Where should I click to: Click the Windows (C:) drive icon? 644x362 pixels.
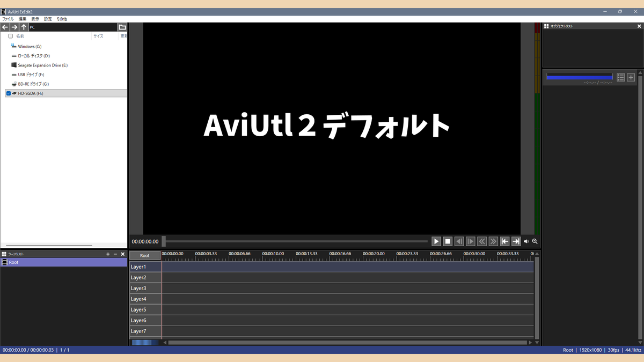click(x=14, y=46)
